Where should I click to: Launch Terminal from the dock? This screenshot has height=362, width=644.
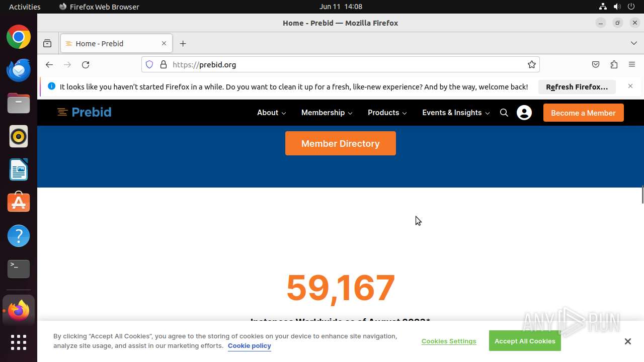(19, 269)
